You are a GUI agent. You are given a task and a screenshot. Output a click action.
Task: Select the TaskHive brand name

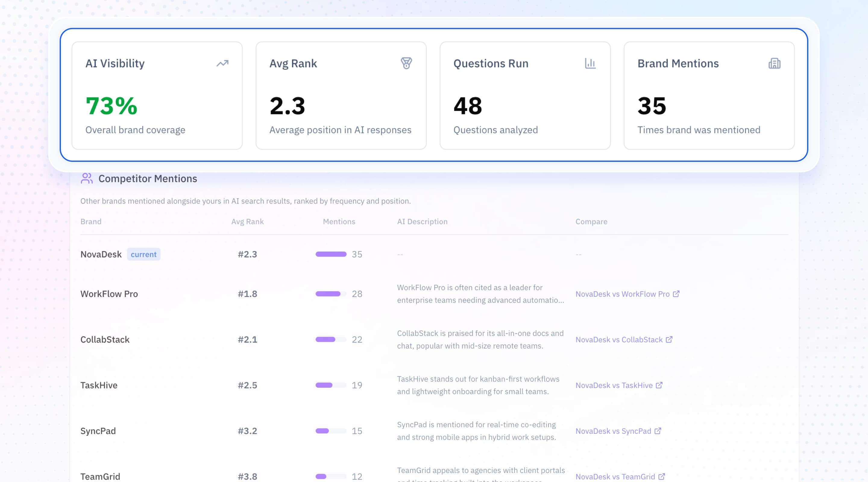pos(99,385)
